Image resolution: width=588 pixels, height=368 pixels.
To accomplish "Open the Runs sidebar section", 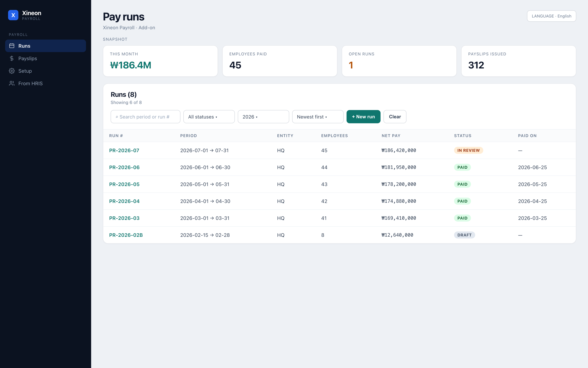I will tap(45, 46).
